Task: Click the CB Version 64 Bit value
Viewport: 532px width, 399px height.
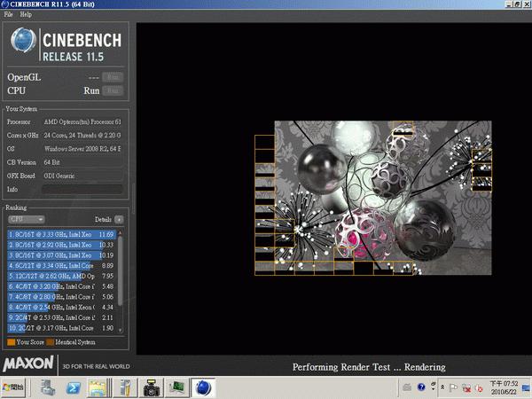Action: pyautogui.click(x=82, y=162)
